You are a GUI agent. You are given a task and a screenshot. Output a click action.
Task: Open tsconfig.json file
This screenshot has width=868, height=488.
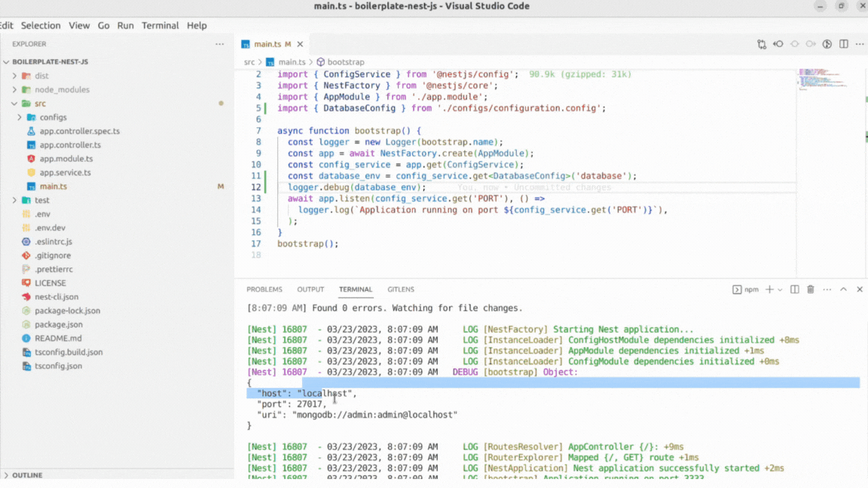pos(58,366)
